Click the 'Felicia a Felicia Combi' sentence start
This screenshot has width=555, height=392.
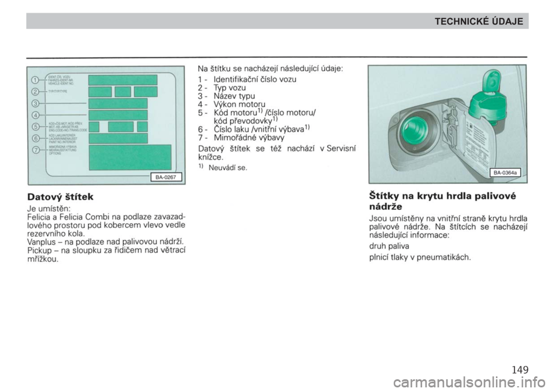(x=106, y=217)
